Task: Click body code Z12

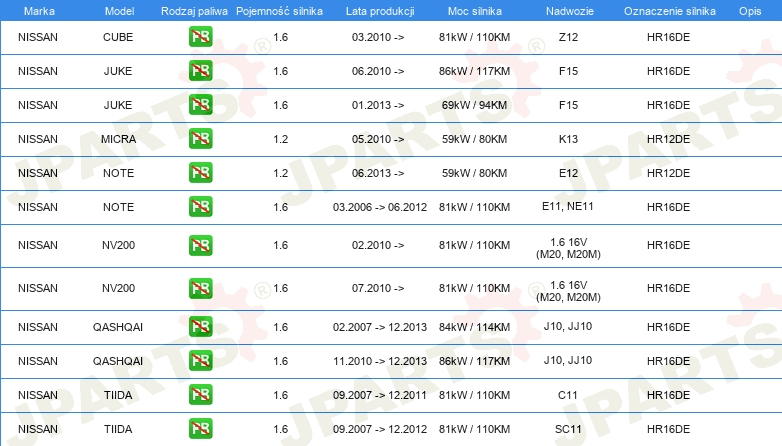Action: [568, 37]
